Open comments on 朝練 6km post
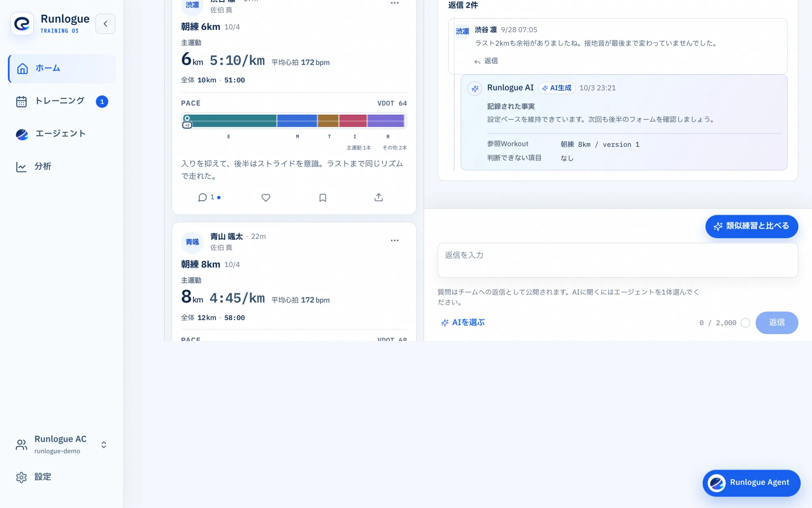 click(209, 198)
